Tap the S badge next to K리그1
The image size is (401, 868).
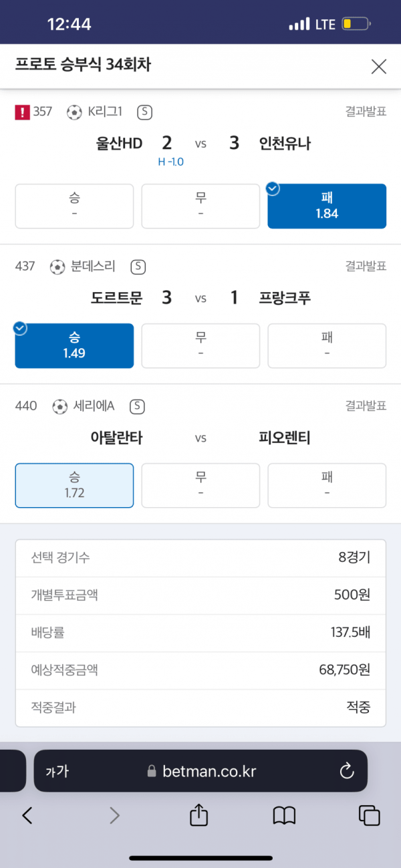144,112
